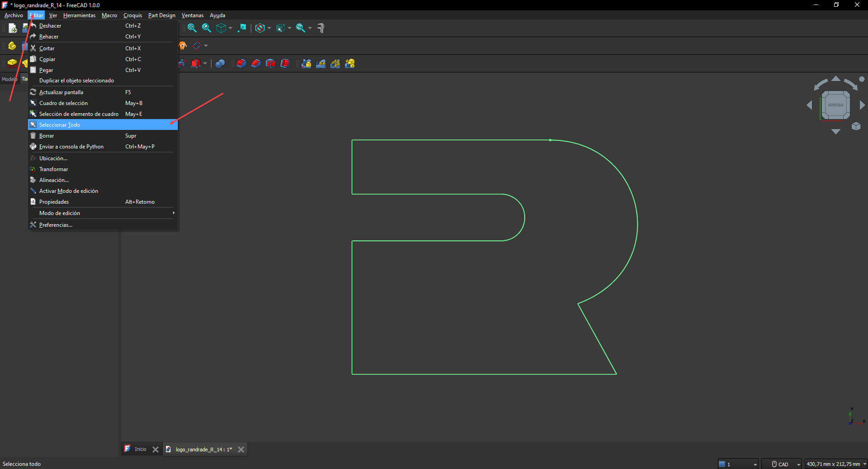This screenshot has width=868, height=469.
Task: Click Fit All zoom magnifier icon
Action: click(x=192, y=28)
